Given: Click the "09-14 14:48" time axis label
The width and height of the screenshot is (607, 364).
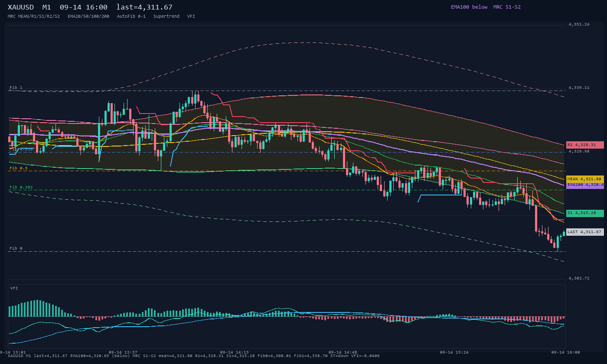Looking at the screenshot, I should point(343,352).
